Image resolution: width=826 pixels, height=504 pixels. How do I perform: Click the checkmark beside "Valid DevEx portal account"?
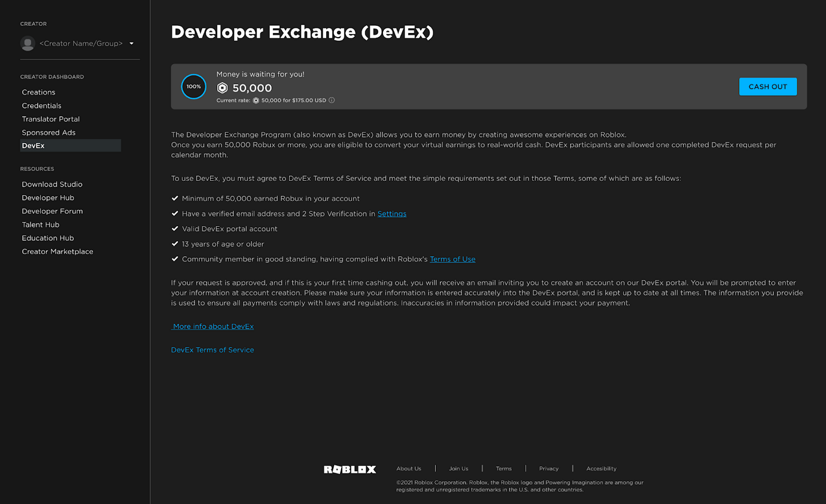[x=175, y=229]
